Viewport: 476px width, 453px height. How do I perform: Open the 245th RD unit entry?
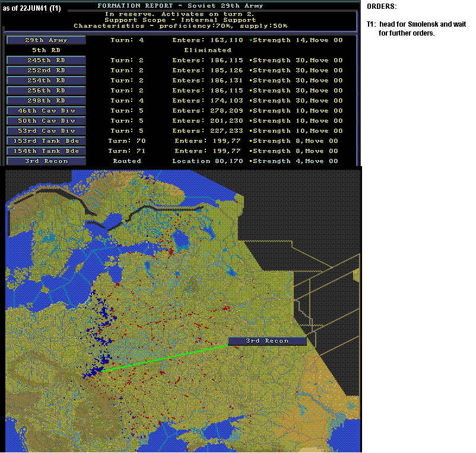46,60
